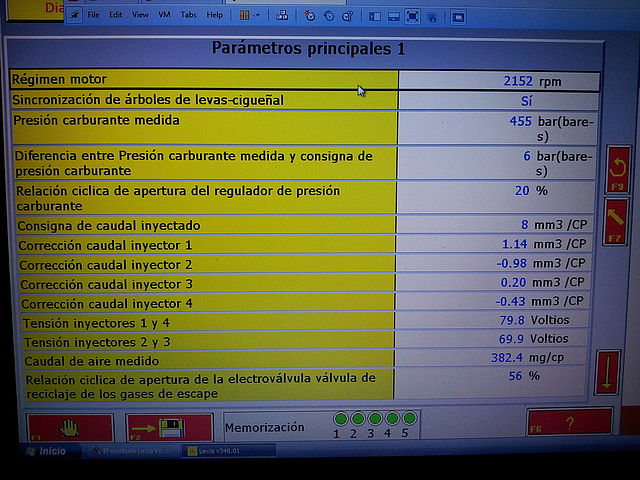Toggle Memorización indicator 1
Image resolution: width=640 pixels, height=480 pixels.
pos(340,419)
